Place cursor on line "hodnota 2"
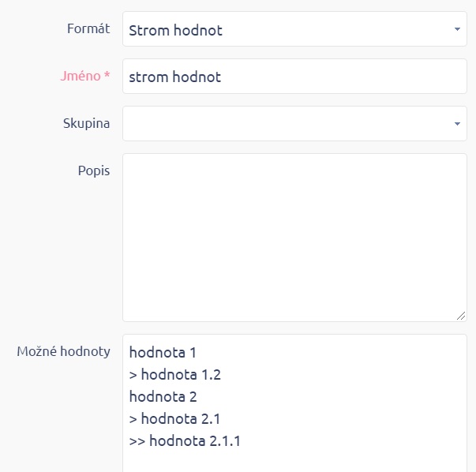The image size is (476, 472). [163, 396]
